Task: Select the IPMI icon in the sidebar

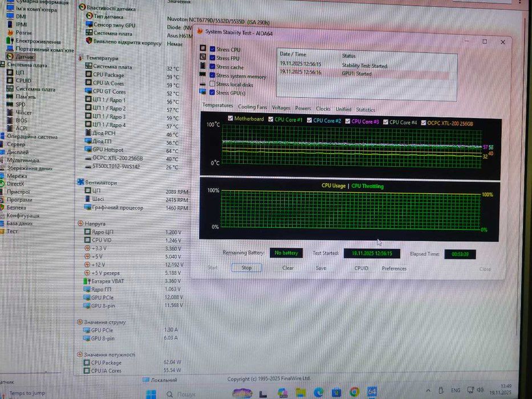Action: [10, 25]
